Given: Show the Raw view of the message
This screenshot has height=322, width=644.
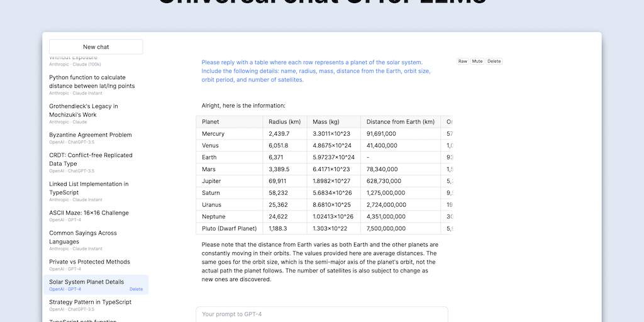Looking at the screenshot, I should 463,62.
